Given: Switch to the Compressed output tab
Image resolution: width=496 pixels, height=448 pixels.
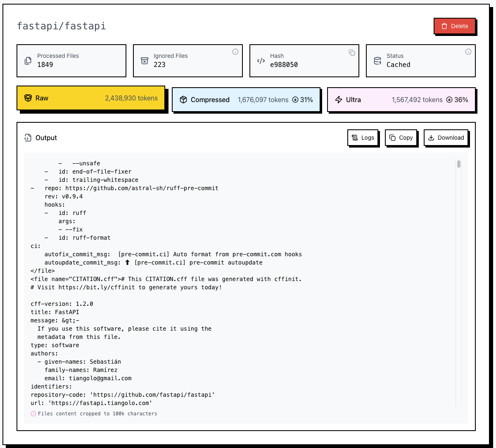Looking at the screenshot, I should coord(246,100).
